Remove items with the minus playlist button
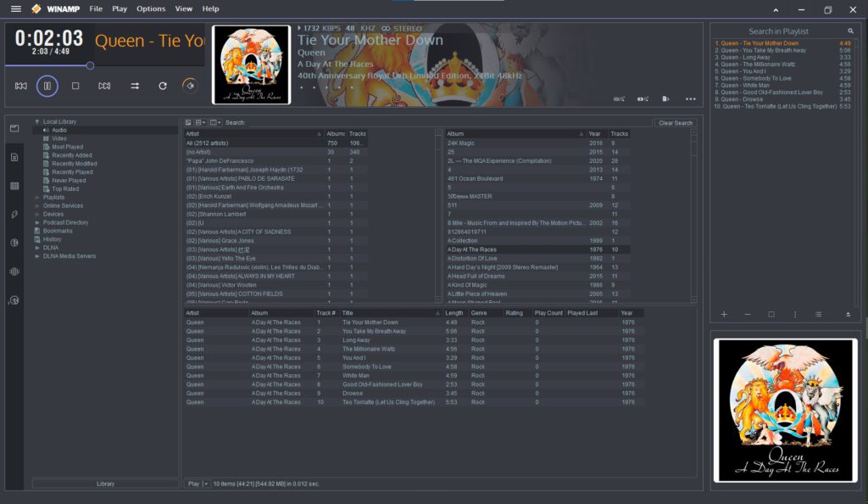This screenshot has height=504, width=868. pos(748,314)
